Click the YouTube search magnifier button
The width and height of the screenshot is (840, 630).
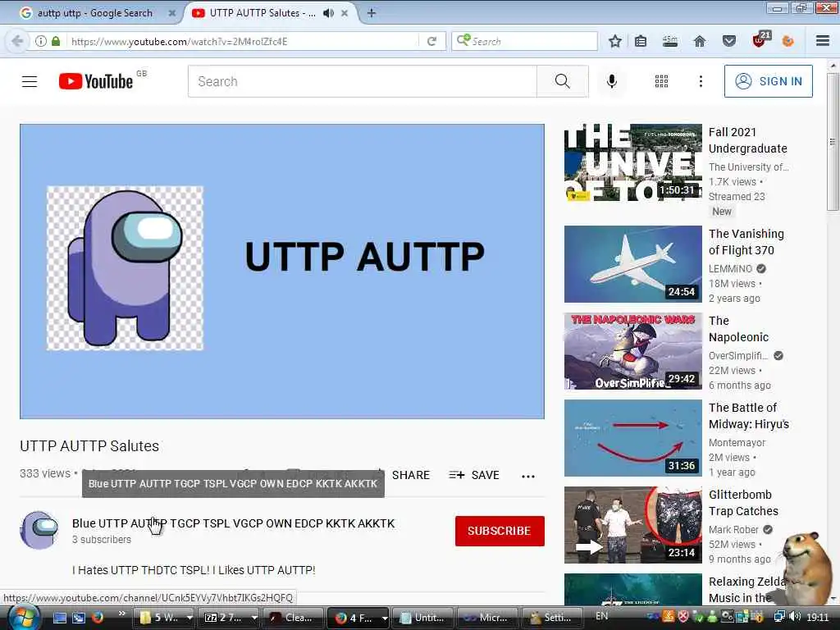pos(563,81)
